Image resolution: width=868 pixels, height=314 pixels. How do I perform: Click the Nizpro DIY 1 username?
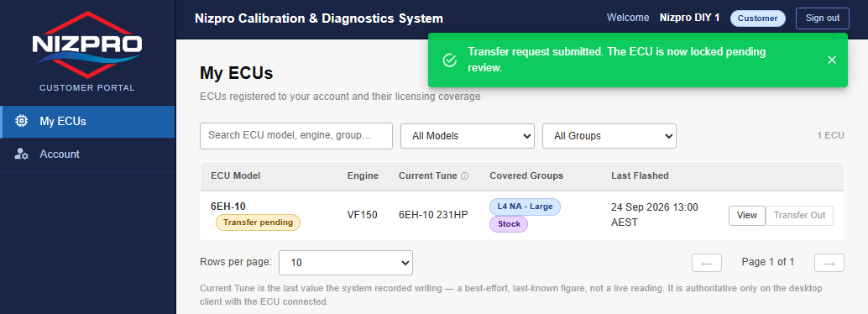coord(689,18)
